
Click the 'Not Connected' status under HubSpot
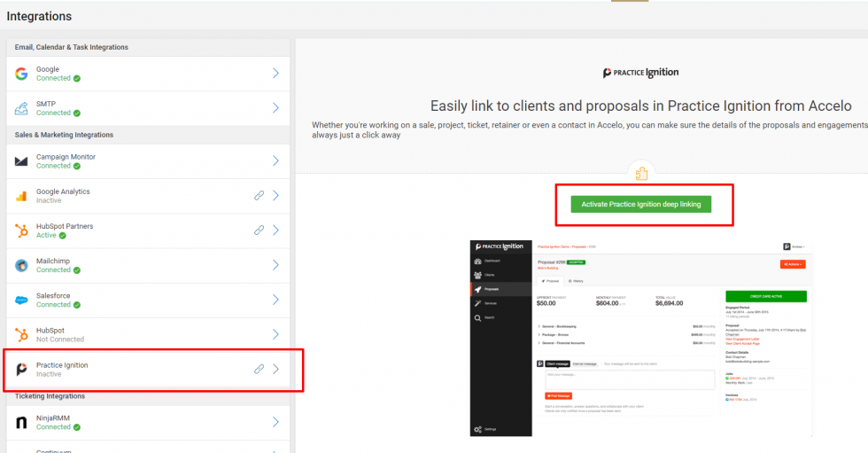[60, 340]
